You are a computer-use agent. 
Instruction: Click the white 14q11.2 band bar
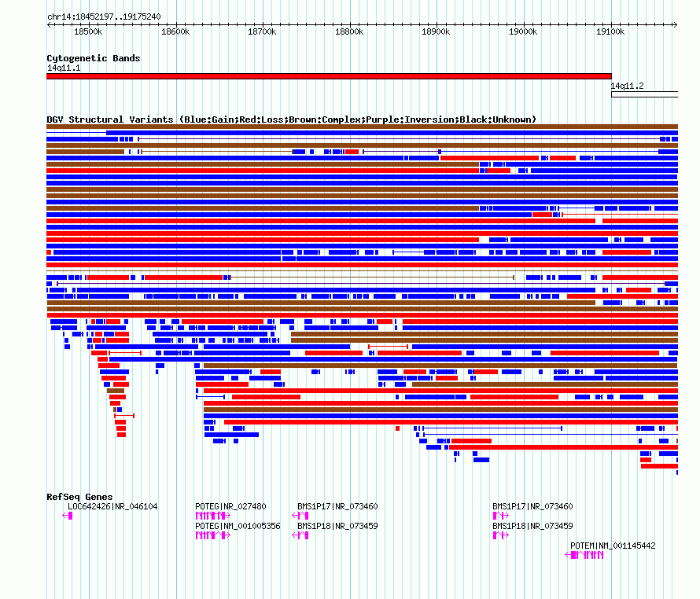pos(645,94)
